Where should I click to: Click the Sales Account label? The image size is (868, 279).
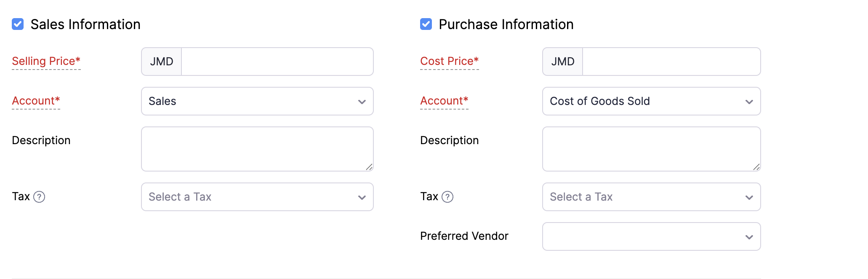click(x=36, y=101)
